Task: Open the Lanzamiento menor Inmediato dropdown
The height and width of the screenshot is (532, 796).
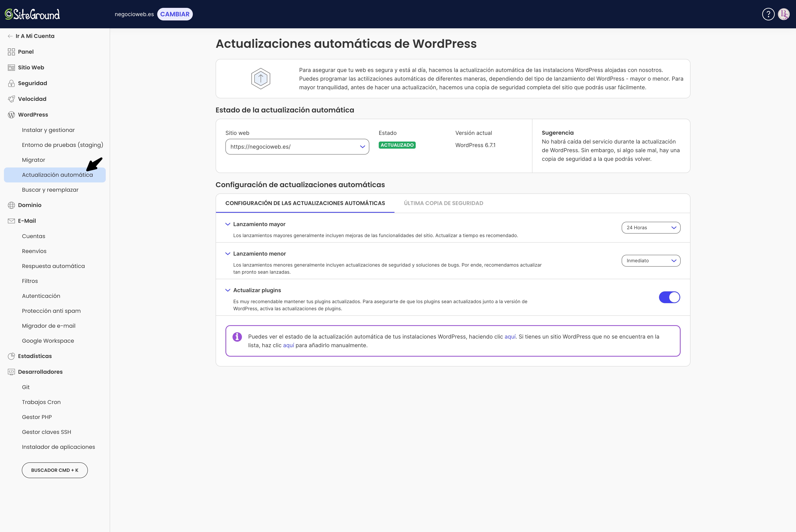Action: click(651, 260)
